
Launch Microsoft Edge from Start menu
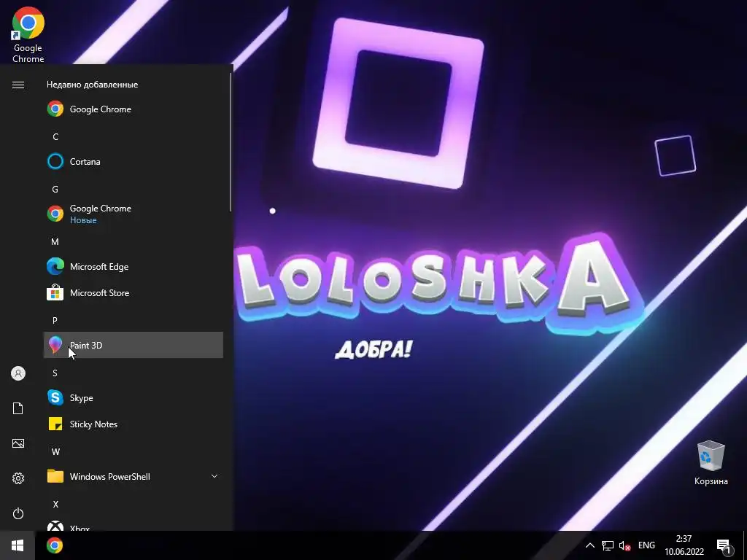click(133, 267)
